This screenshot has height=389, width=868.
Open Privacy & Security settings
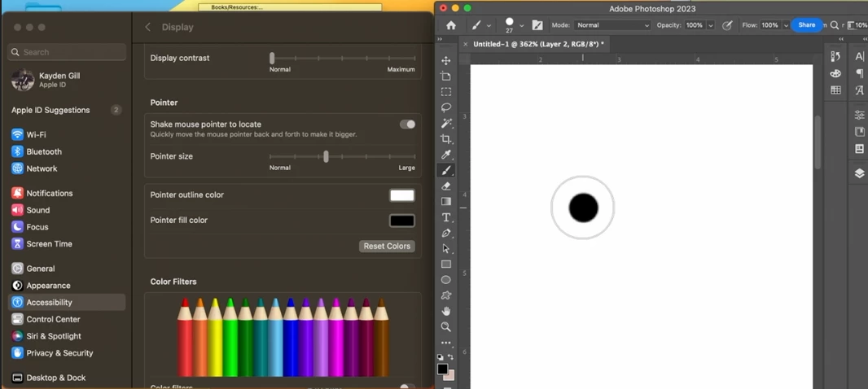67,353
